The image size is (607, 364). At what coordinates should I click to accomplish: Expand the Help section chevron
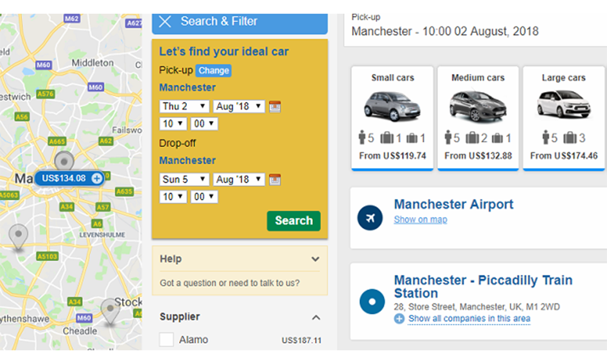click(x=315, y=259)
